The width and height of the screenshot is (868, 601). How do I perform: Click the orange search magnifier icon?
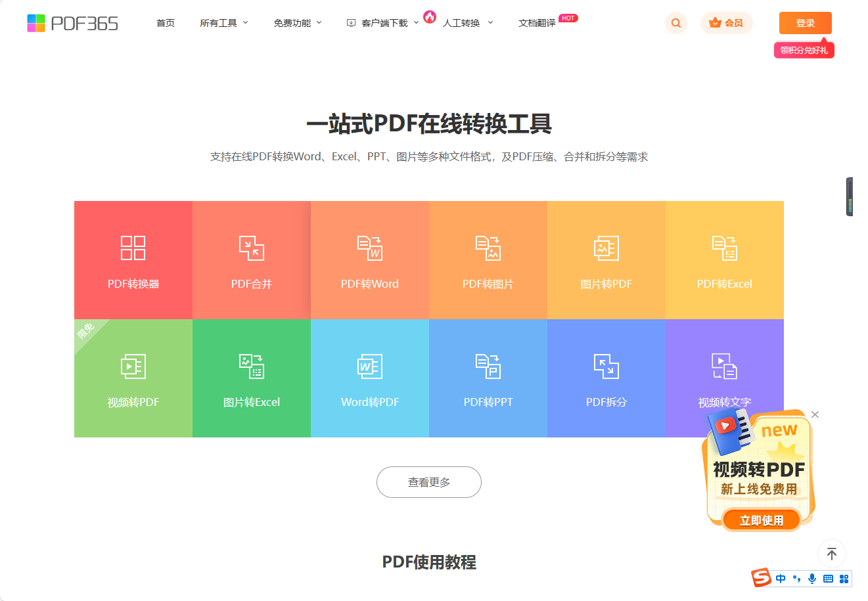676,23
